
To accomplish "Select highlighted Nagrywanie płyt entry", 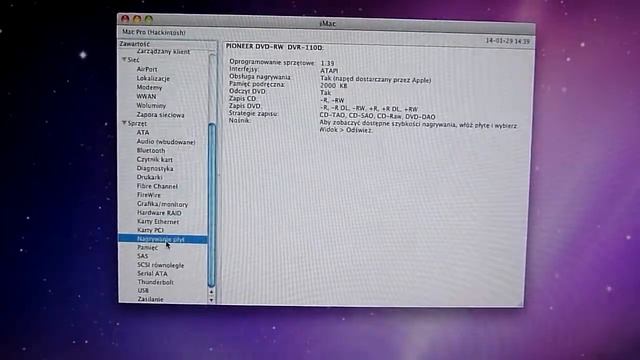I will point(162,239).
